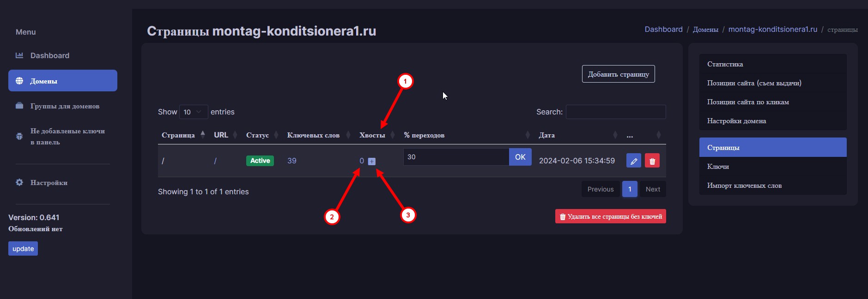Click the briefcase icon for Группы для доменов
Viewport: 868px width, 299px height.
19,106
